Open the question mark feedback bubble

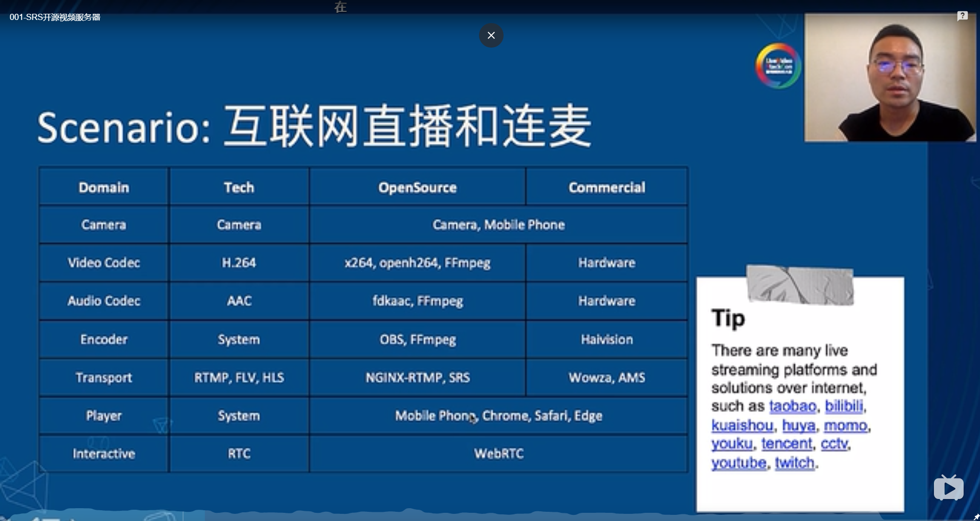coord(964,15)
